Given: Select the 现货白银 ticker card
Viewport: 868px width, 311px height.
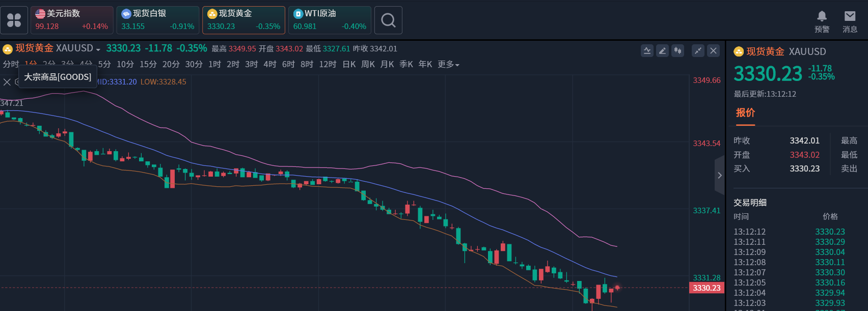Looking at the screenshot, I should pyautogui.click(x=158, y=20).
